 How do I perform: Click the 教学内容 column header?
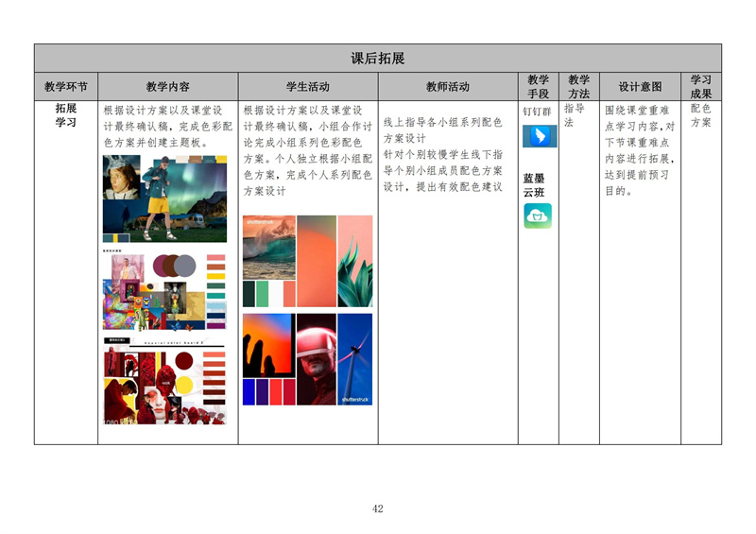pos(168,87)
